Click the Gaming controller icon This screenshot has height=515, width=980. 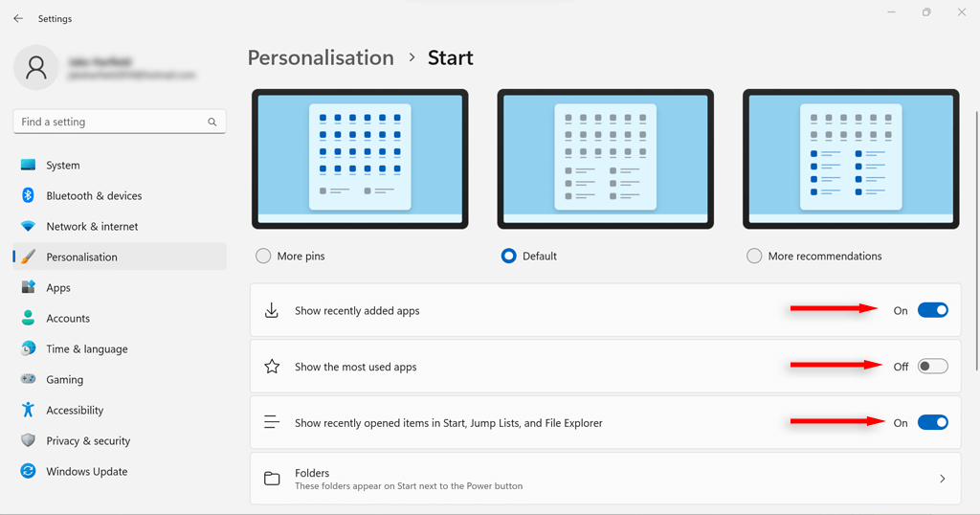(28, 379)
